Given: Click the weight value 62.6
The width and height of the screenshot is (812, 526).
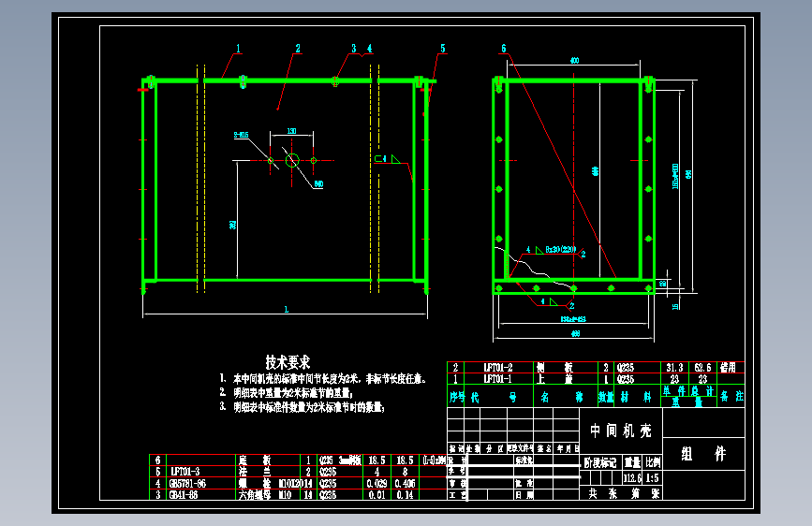Looking at the screenshot, I should (702, 368).
